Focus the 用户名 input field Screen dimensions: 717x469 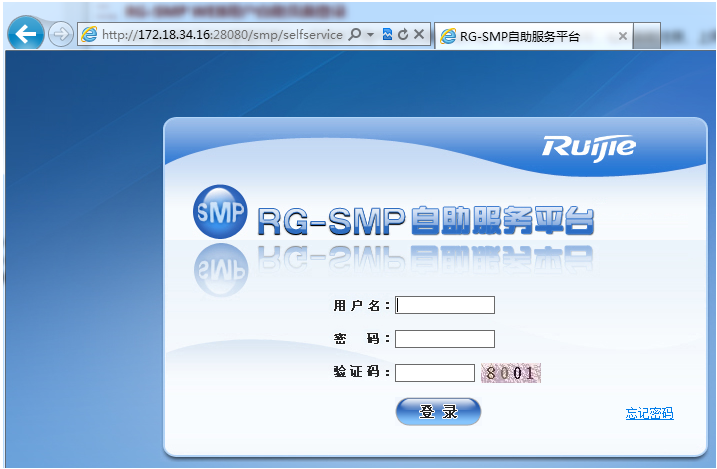445,305
